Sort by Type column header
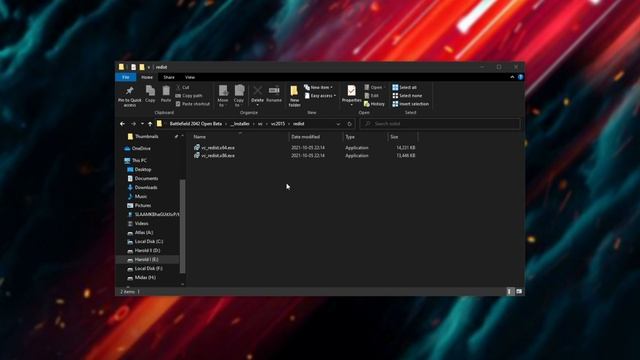The width and height of the screenshot is (640, 360). 365,137
